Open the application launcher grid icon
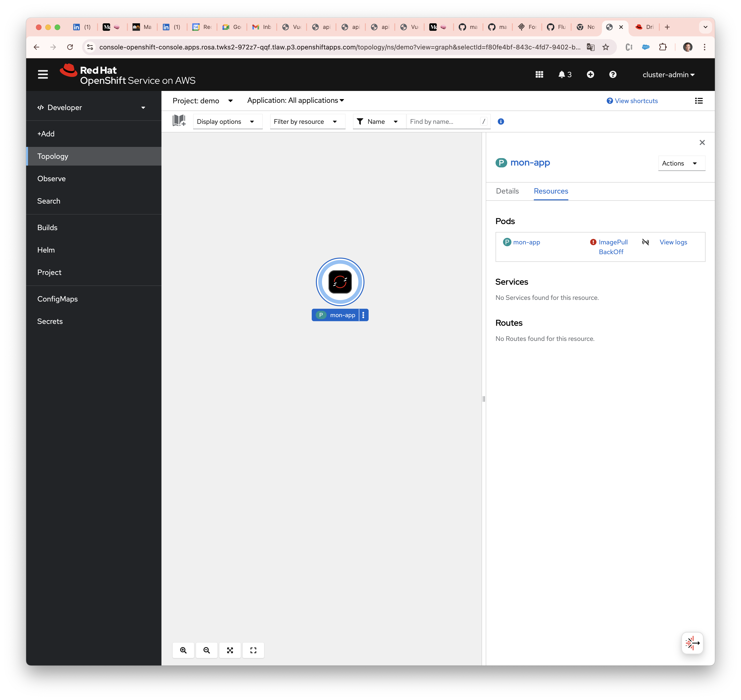 [x=539, y=75]
